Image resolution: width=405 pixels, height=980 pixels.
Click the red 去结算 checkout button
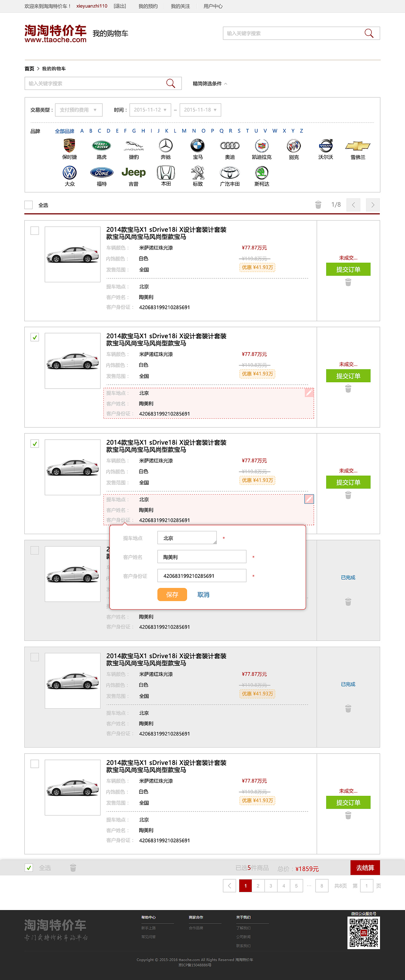[365, 867]
